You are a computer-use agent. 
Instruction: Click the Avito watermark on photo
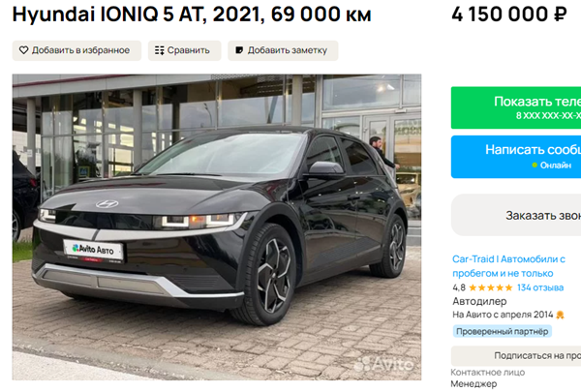tap(383, 364)
